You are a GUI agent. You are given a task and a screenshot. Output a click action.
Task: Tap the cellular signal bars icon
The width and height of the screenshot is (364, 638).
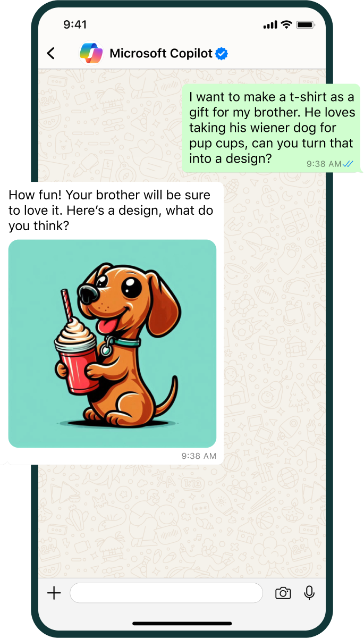(270, 25)
